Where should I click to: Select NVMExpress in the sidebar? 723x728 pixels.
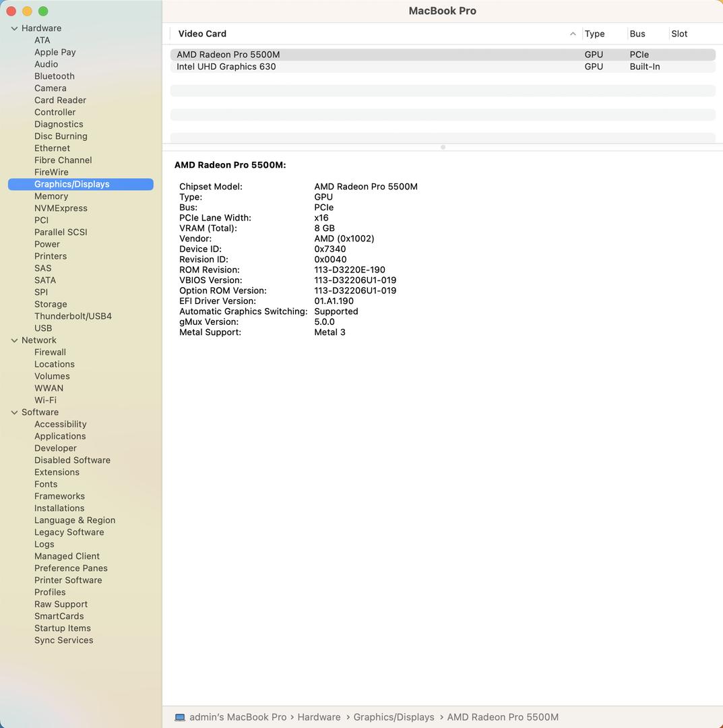coord(61,208)
